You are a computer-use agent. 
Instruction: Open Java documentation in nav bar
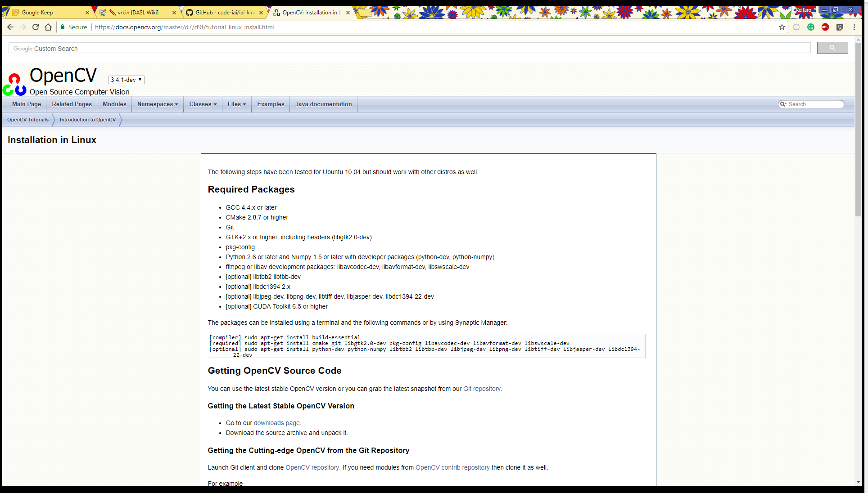324,104
